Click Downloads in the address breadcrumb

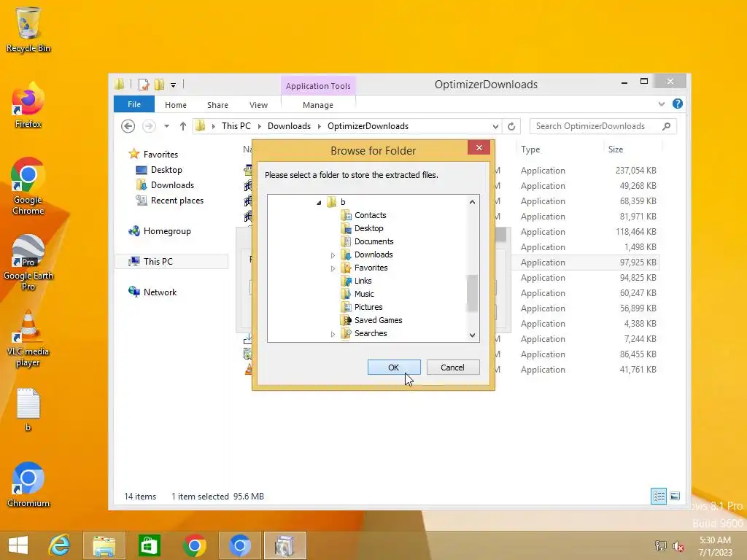coord(289,126)
